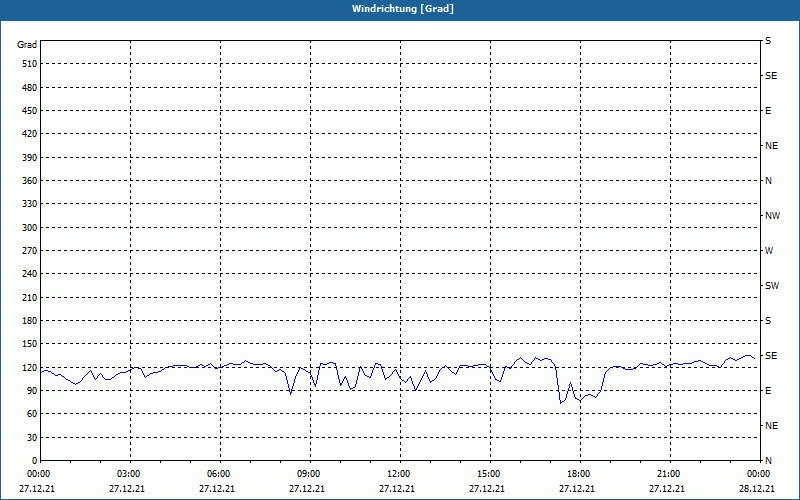This screenshot has width=800, height=500.
Task: Click the y-axis value 510
Action: 30,64
